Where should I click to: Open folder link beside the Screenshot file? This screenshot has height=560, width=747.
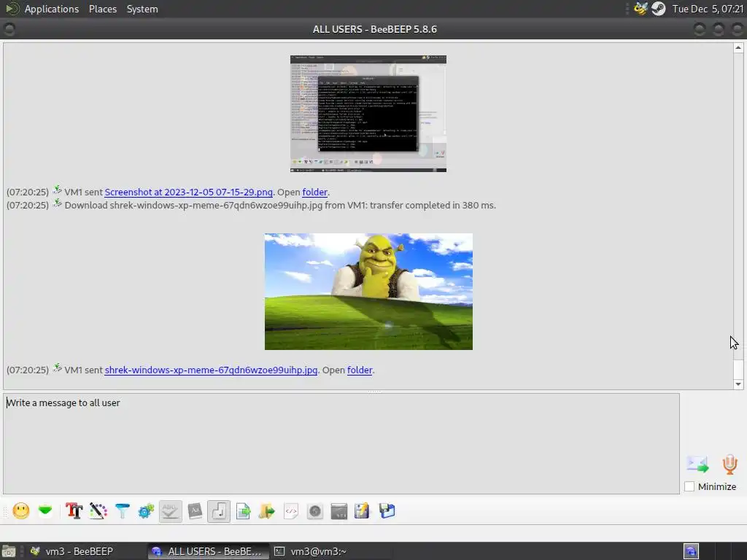(x=315, y=192)
